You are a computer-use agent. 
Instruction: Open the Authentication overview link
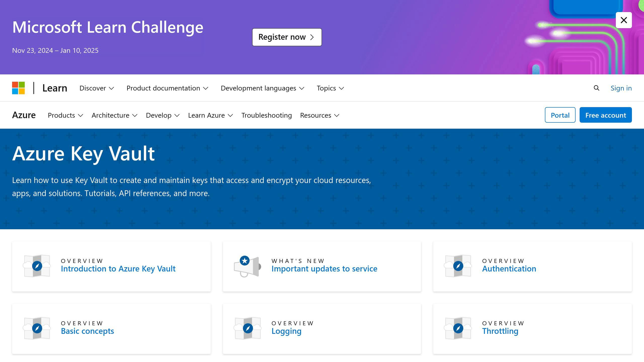[509, 269]
